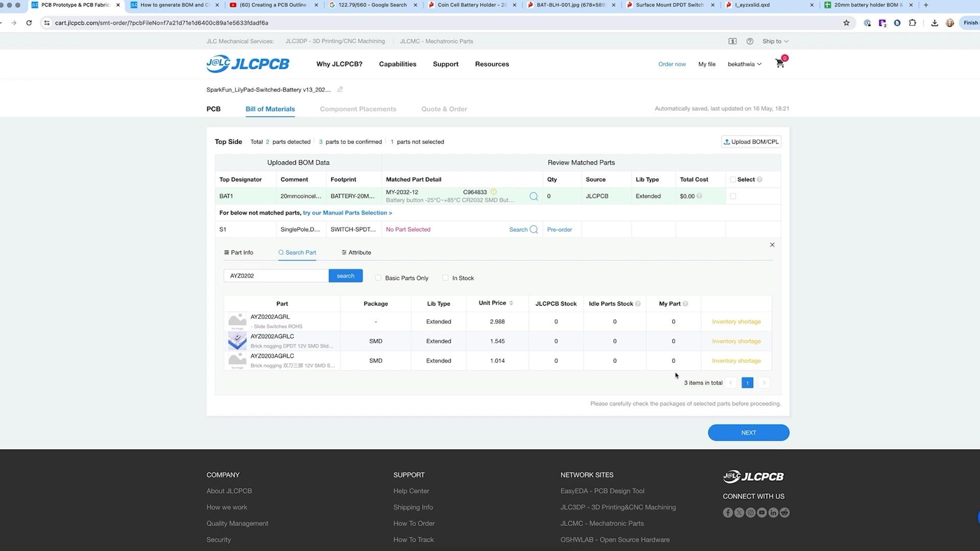Expand bekathwia account dropdown
Viewport: 980px width, 551px height.
[x=744, y=64]
